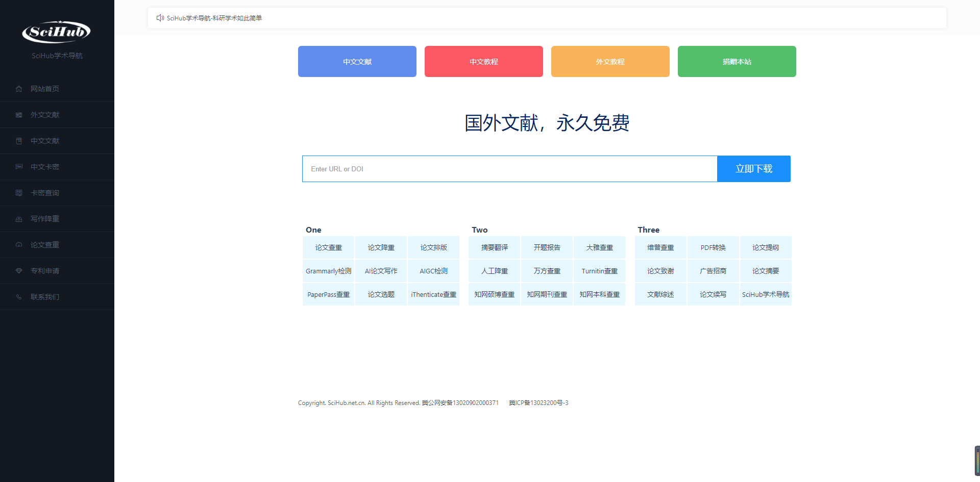This screenshot has height=482, width=980.
Task: Open iThenticate查重 tile
Action: (x=434, y=294)
